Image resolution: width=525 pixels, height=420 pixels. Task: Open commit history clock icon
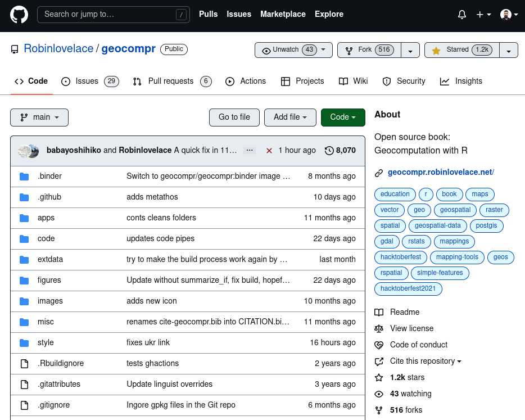[x=329, y=151]
